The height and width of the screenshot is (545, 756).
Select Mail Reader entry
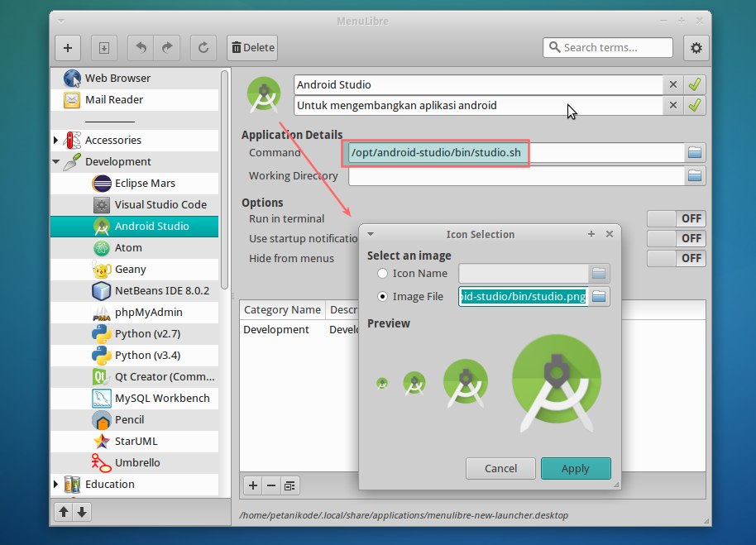pyautogui.click(x=135, y=100)
